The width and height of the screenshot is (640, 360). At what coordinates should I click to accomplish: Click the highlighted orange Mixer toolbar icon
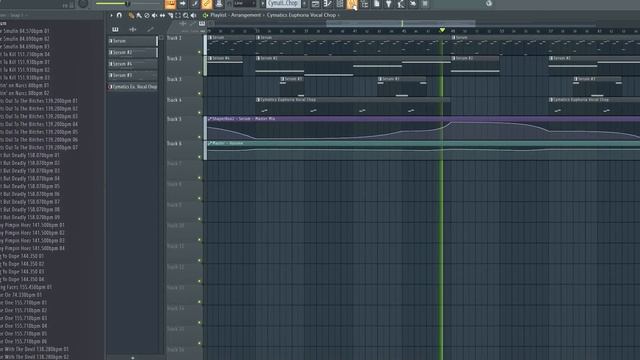(x=352, y=4)
